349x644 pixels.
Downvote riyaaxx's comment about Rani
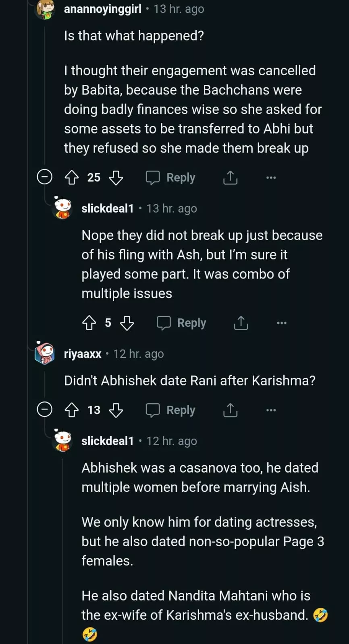tap(116, 410)
